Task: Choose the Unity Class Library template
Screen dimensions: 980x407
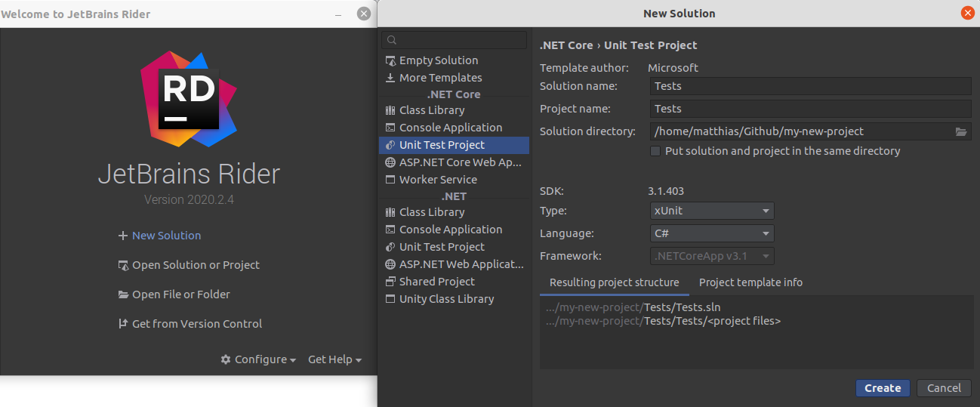Action: coord(454,299)
